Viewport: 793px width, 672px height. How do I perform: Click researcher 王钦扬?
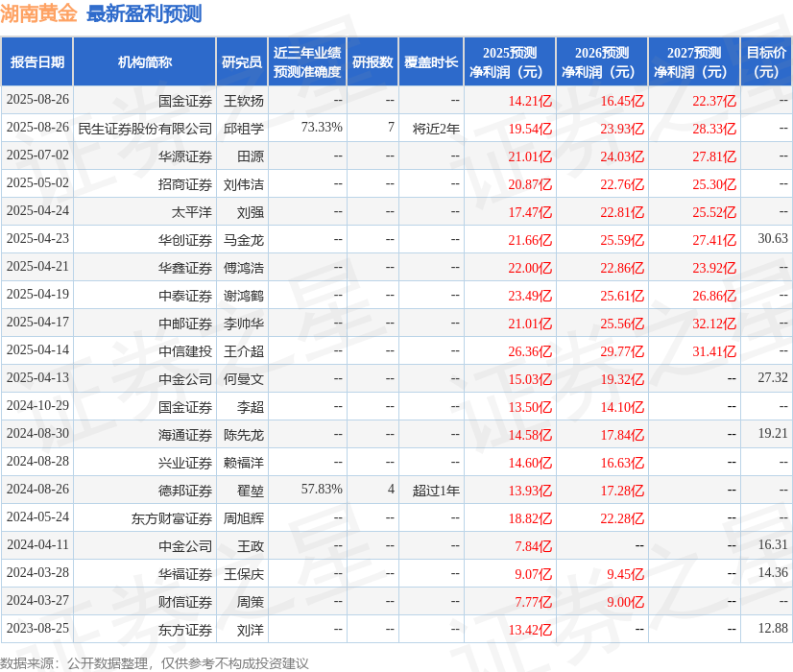click(244, 101)
